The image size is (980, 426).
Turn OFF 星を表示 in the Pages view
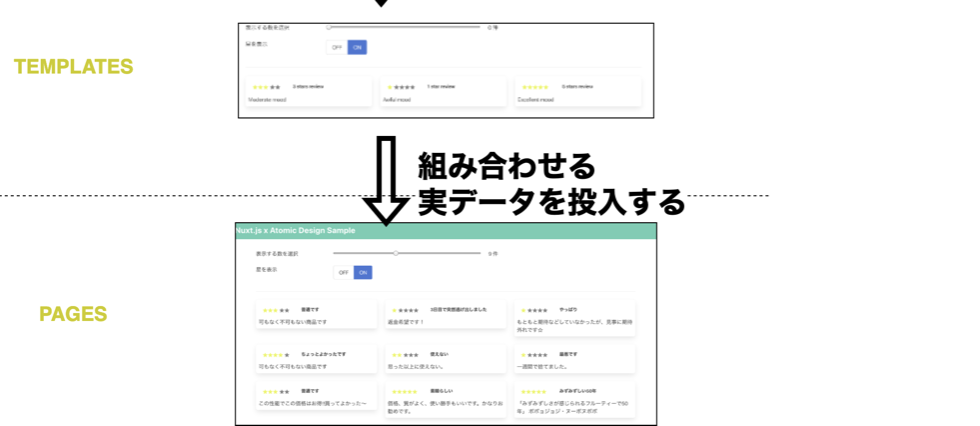click(344, 272)
